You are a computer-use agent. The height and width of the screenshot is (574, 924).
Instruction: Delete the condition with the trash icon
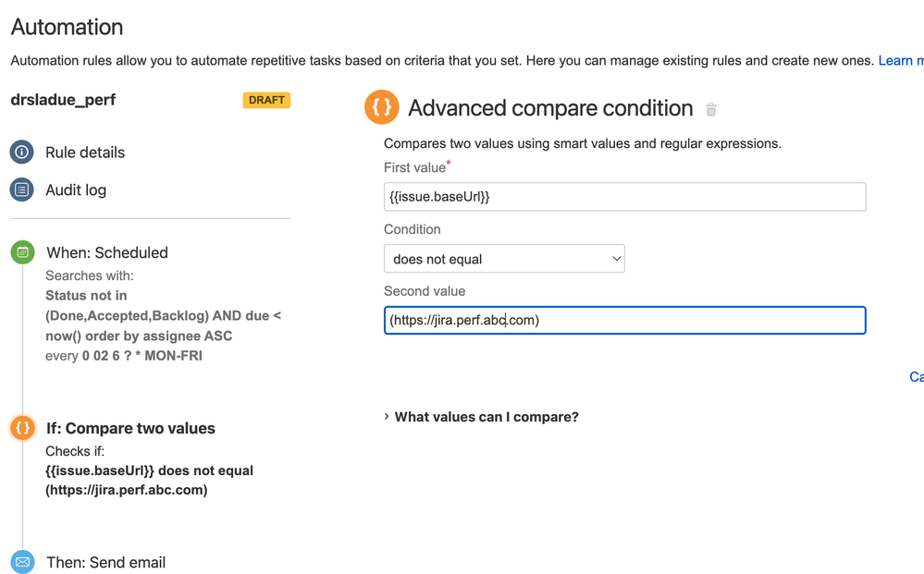[x=711, y=109]
